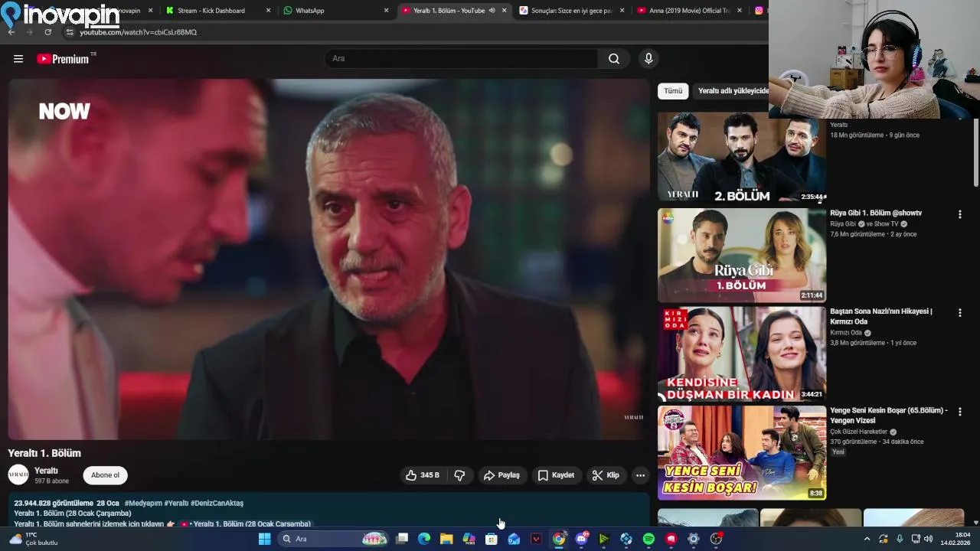Screen dimensions: 980x551
Task: Play the Rüya Gibi 1. Bölüm thumbnail
Action: pyautogui.click(x=742, y=256)
